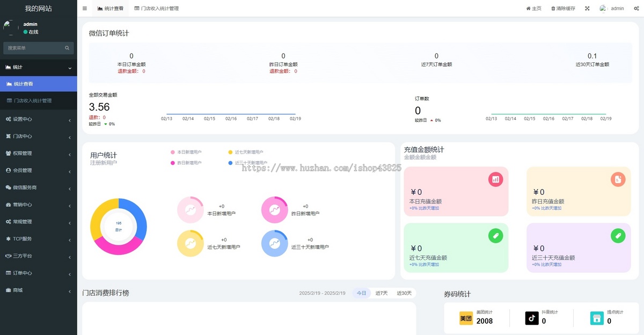Toggle the 近三十天新增用户 legend entry
Image resolution: width=644 pixels, height=335 pixels.
pyautogui.click(x=247, y=163)
